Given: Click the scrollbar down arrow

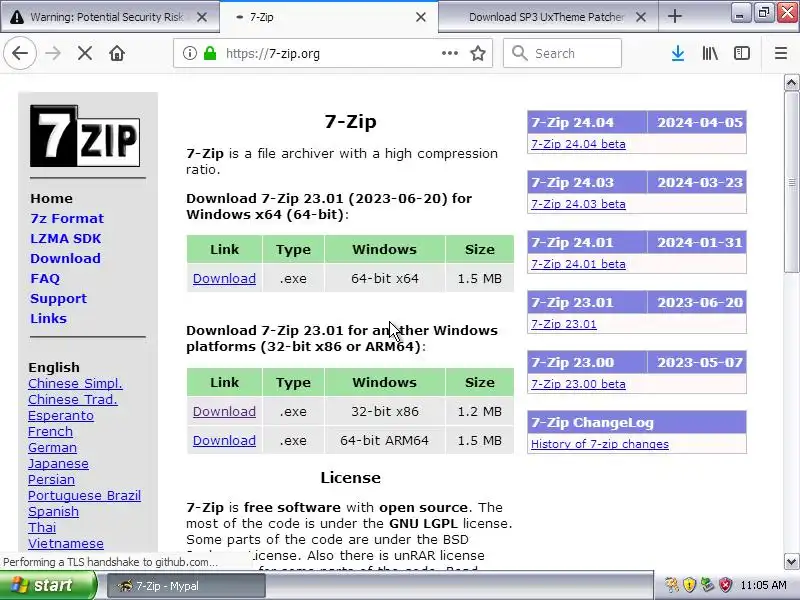Looking at the screenshot, I should pyautogui.click(x=791, y=561).
